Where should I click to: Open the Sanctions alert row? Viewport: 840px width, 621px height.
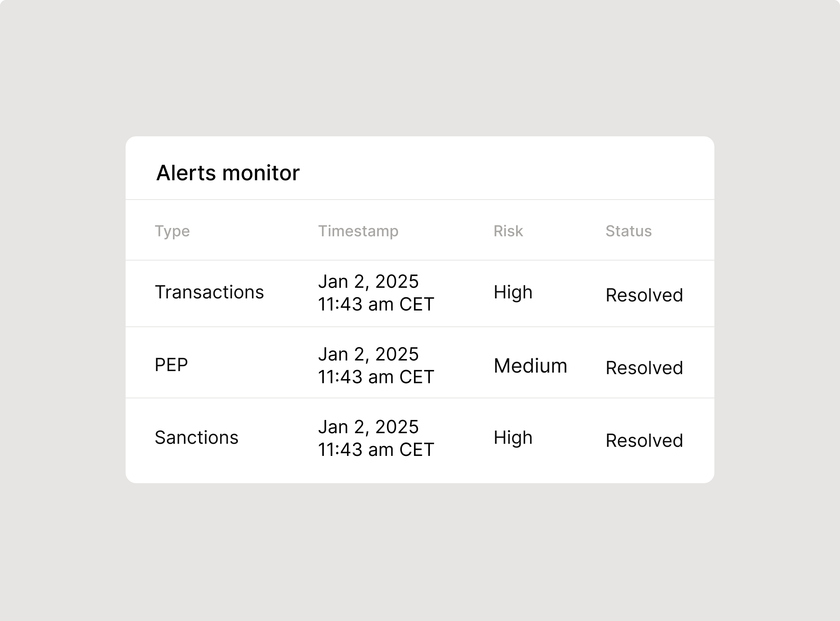click(420, 440)
